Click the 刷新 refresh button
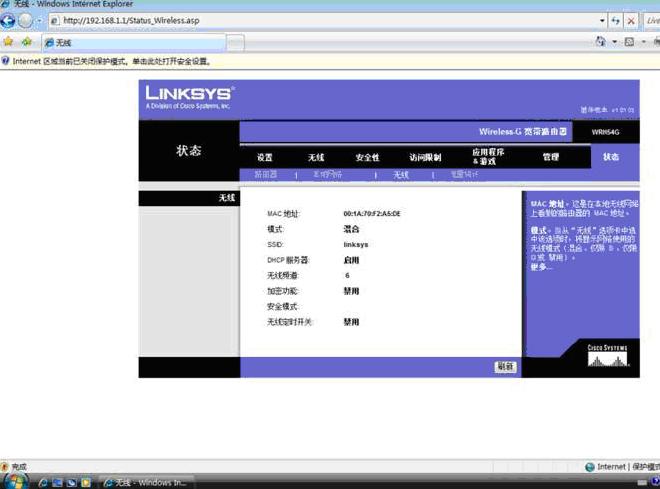The width and height of the screenshot is (660, 489). point(505,367)
